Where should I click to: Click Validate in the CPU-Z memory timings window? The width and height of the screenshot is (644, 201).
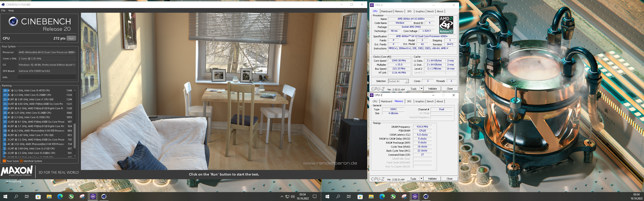tap(432, 179)
